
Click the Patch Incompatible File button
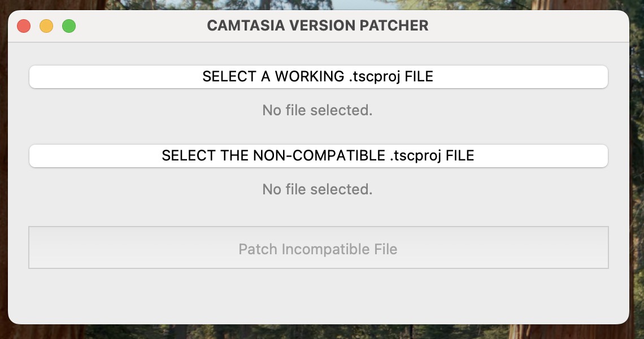tap(318, 249)
